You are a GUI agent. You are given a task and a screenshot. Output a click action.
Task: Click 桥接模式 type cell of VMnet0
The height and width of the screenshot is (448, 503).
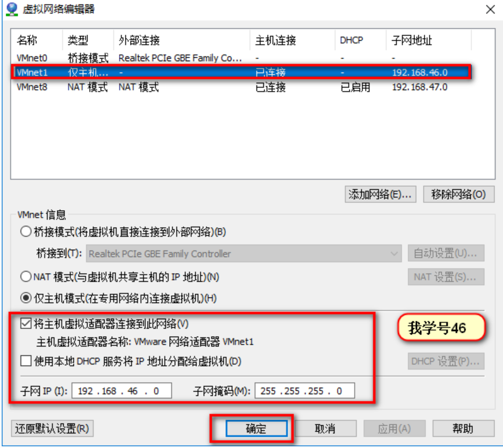coord(88,58)
